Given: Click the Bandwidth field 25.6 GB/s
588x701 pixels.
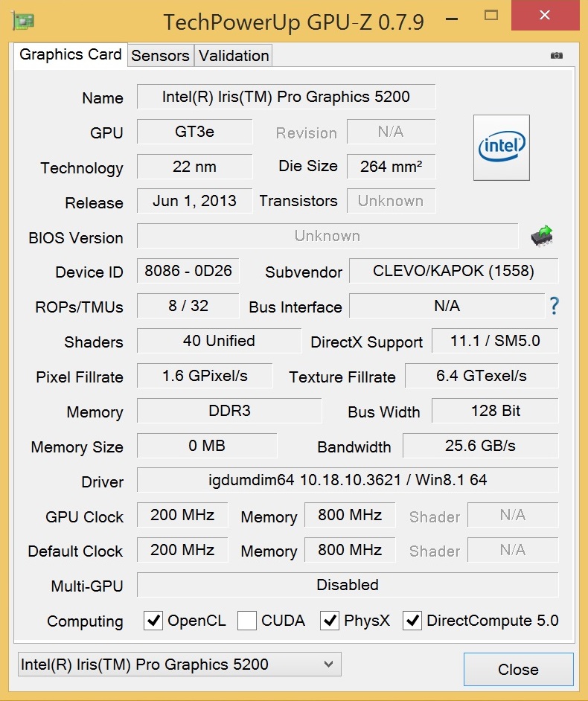Looking at the screenshot, I should click(x=480, y=445).
